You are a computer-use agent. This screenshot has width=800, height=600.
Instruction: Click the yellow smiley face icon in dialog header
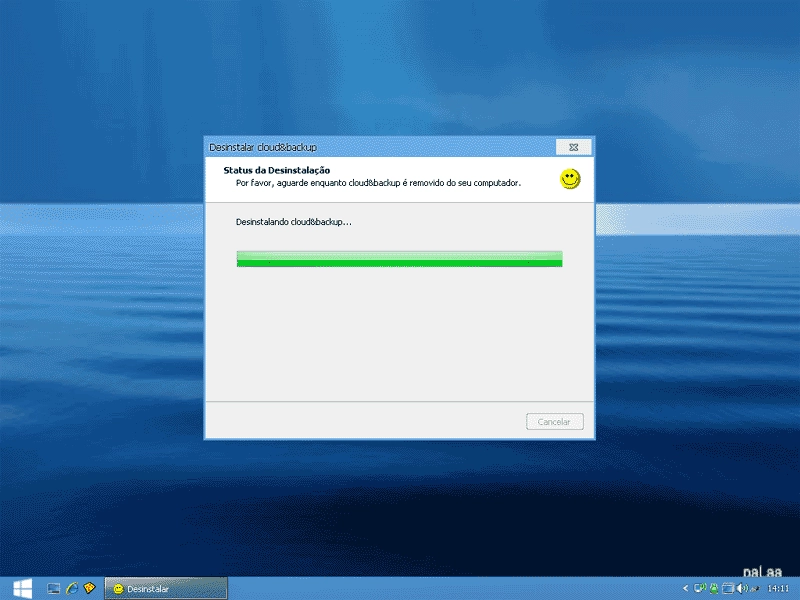pos(570,179)
